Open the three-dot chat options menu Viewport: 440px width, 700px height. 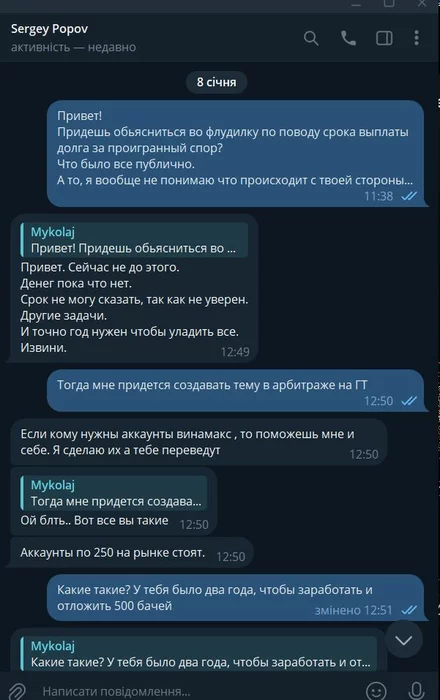(416, 38)
